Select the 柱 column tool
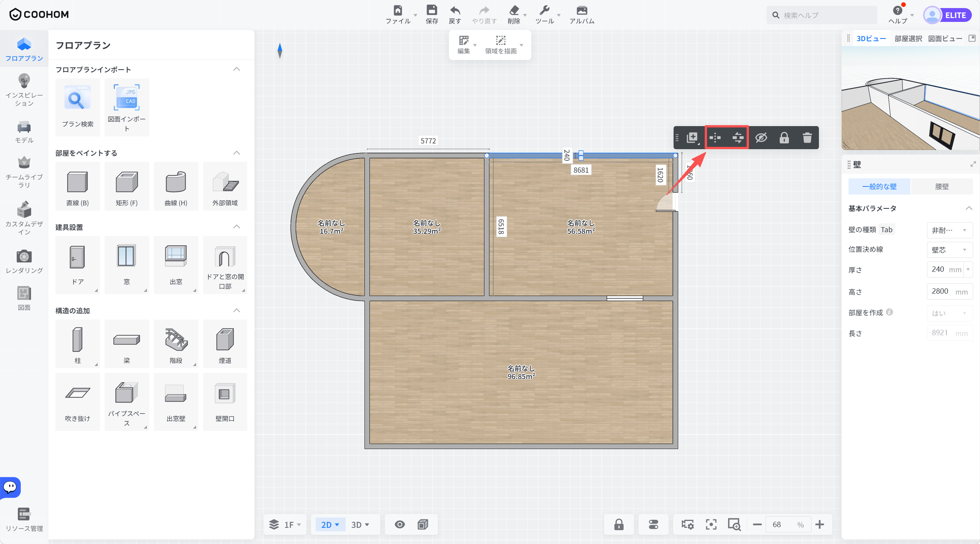Image resolution: width=980 pixels, height=544 pixels. pyautogui.click(x=78, y=344)
